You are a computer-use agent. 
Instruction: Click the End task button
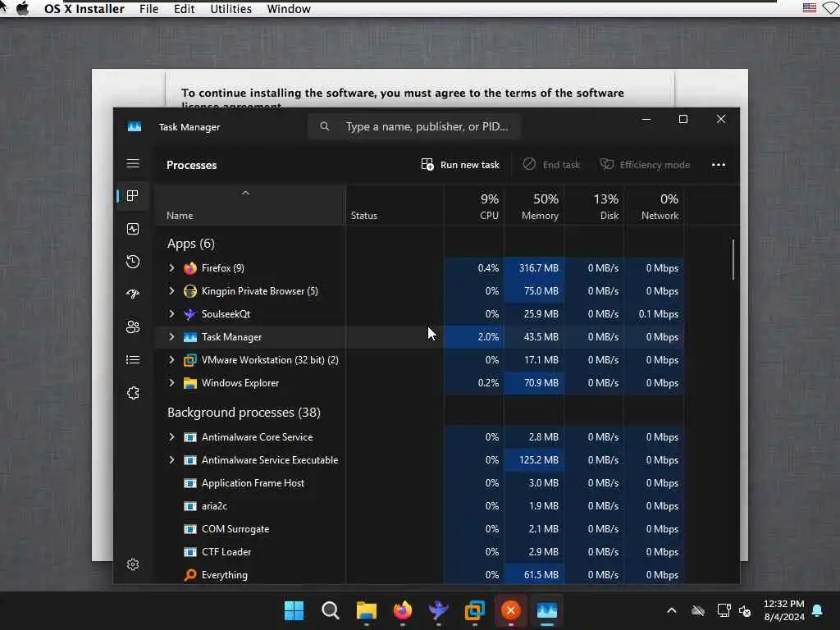(552, 165)
